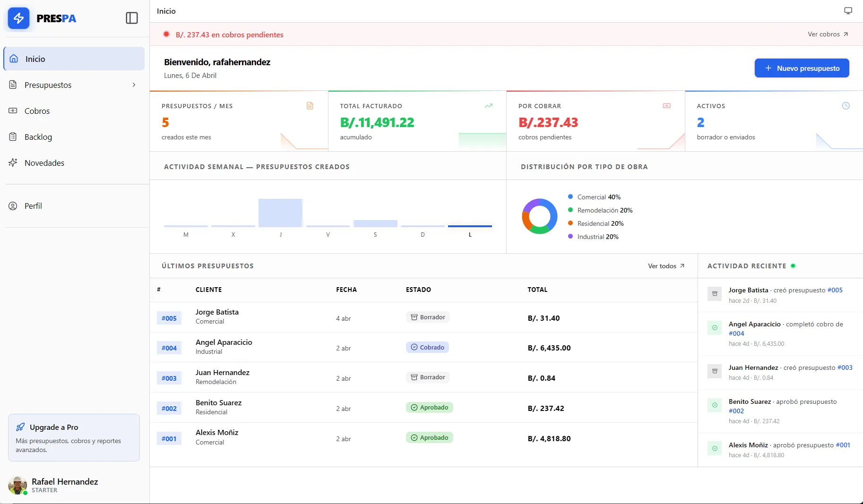Click the green status dot on Actividad Reciente
Image resolution: width=863 pixels, height=504 pixels.
tap(794, 265)
